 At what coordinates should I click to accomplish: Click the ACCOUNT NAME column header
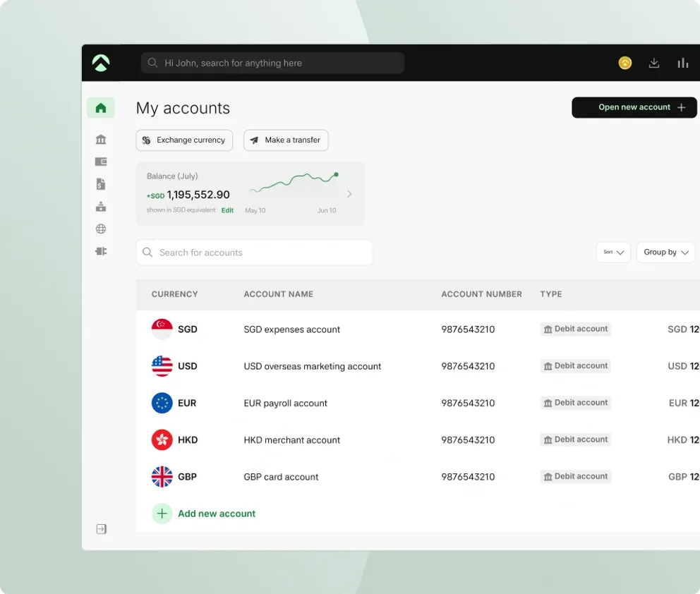click(279, 294)
